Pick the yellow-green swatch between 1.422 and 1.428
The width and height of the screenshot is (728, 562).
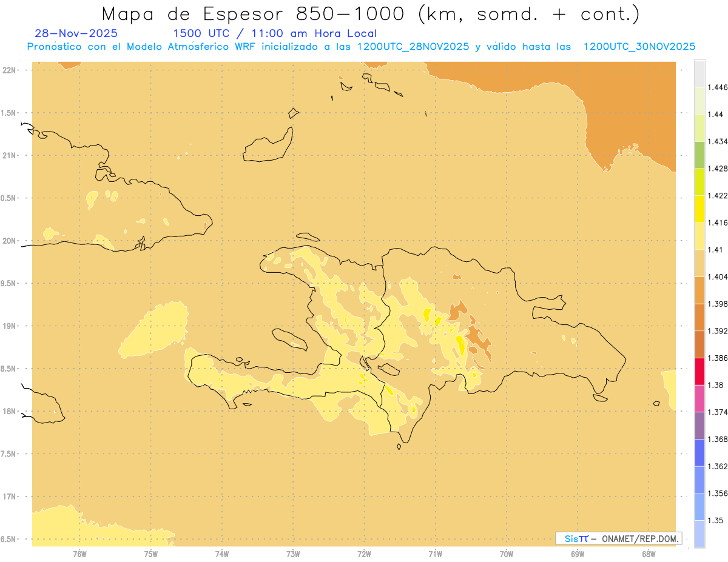tap(699, 182)
